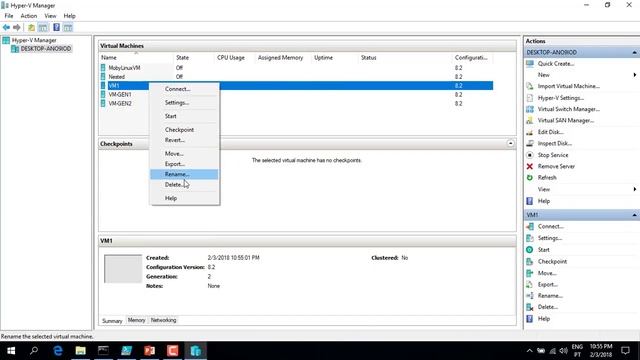Open the Help menu in menu bar
The width and height of the screenshot is (640, 360).
click(69, 16)
